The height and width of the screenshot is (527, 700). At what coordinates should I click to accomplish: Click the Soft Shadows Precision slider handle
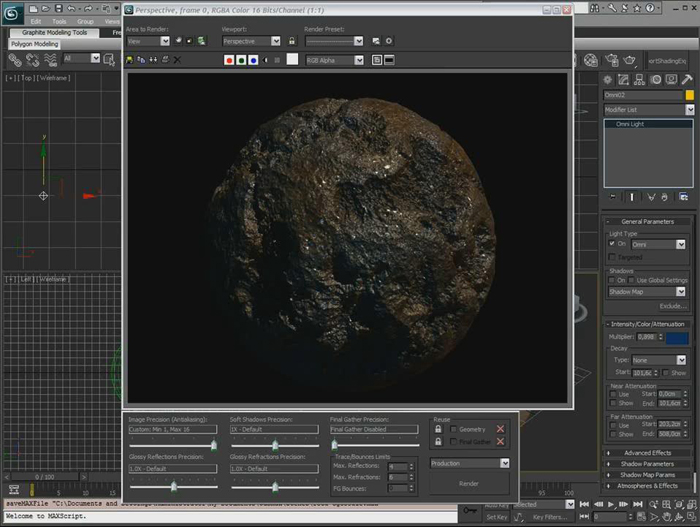tap(275, 445)
